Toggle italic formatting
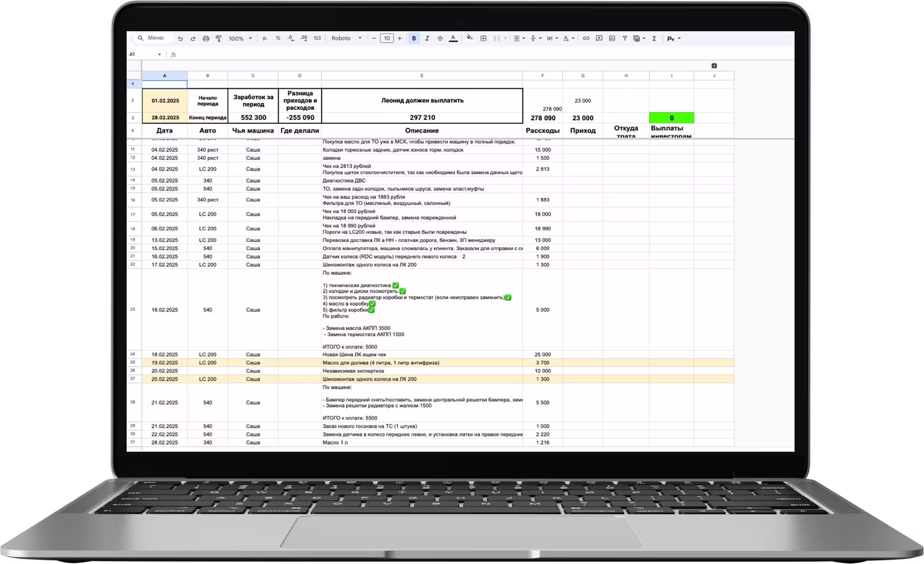The image size is (924, 564). coord(427,38)
